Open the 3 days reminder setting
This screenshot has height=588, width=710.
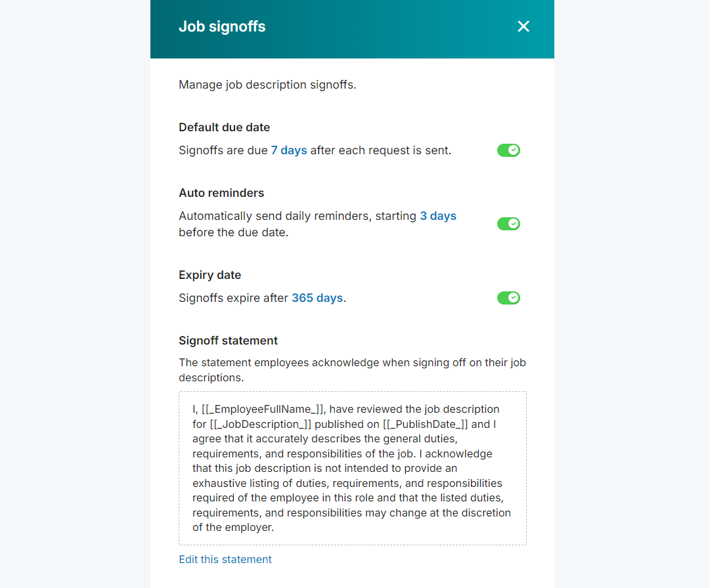tap(438, 216)
